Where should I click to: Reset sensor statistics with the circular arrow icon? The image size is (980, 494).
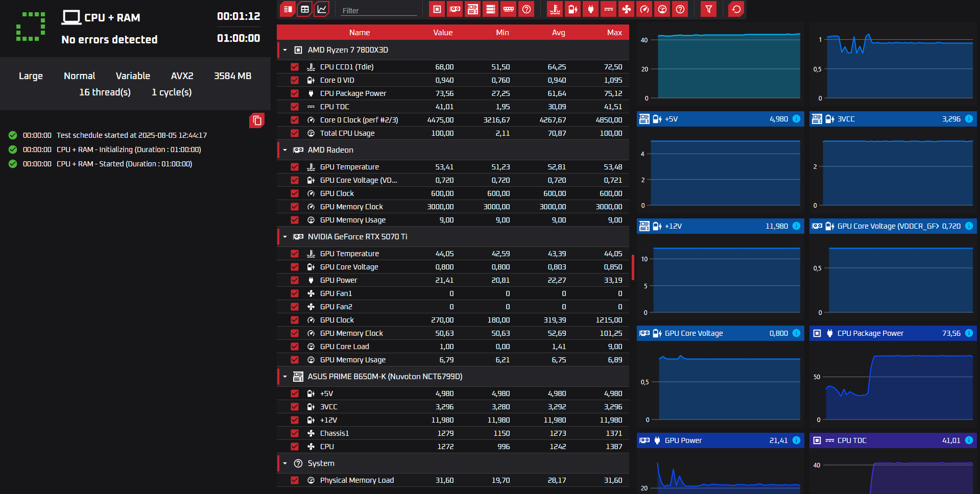pyautogui.click(x=736, y=9)
